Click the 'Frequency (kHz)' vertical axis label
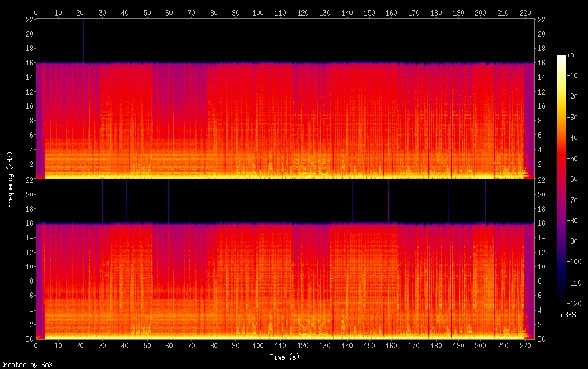The width and height of the screenshot is (588, 369). click(10, 179)
